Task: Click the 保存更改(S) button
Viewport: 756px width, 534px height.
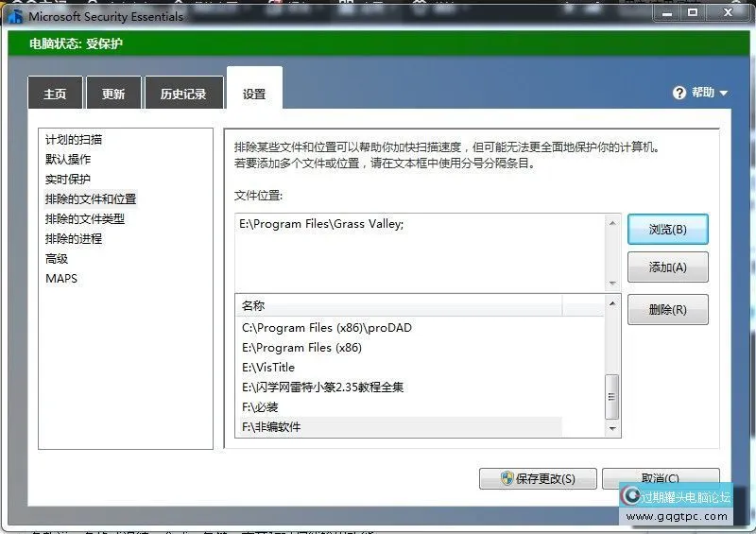Action: (538, 478)
